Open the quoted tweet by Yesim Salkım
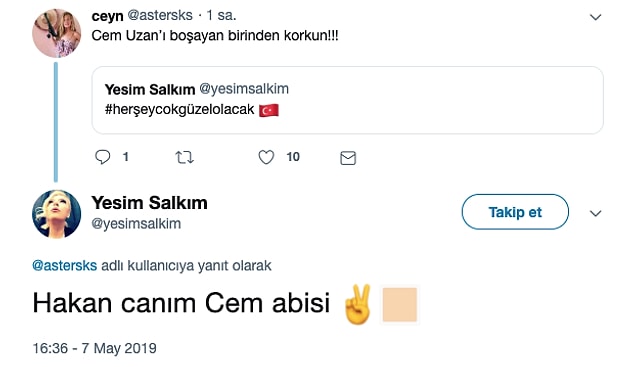Image resolution: width=635 pixels, height=367 pixels. pos(347,100)
